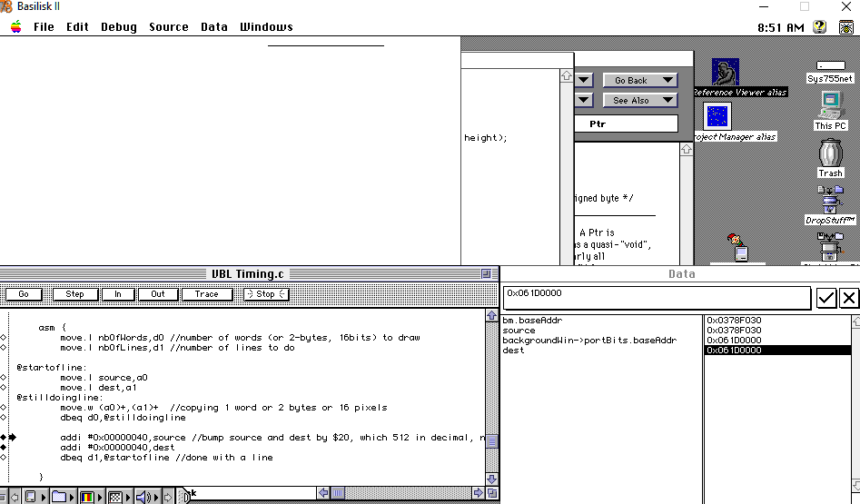Toggle breakpoint on 'addi #0x00000040,source' line
This screenshot has width=860, height=504.
[4, 438]
